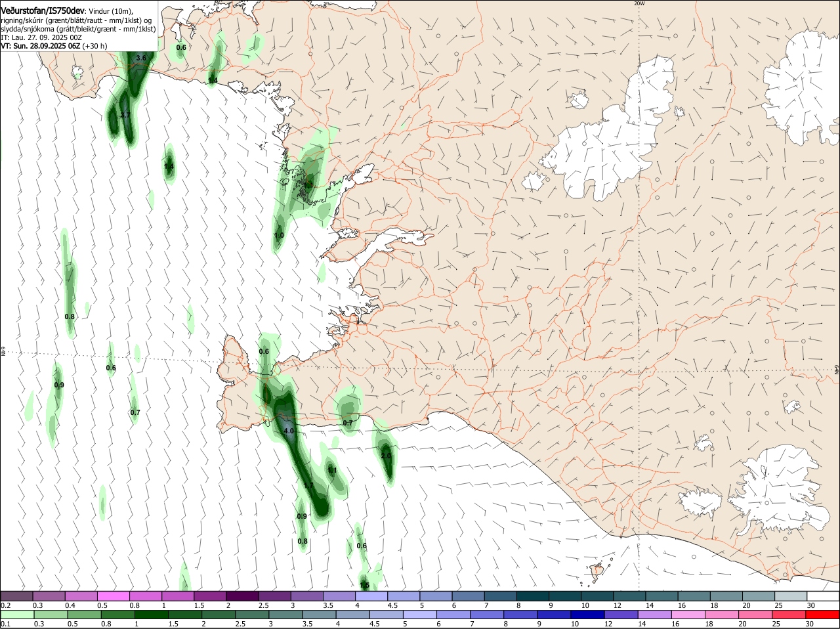Pick the pink 18 swatch in rain legend

[721, 615]
